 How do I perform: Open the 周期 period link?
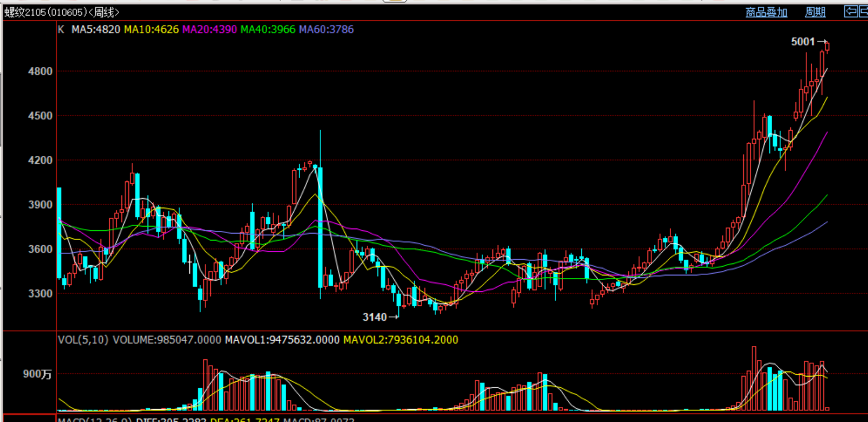tap(815, 12)
